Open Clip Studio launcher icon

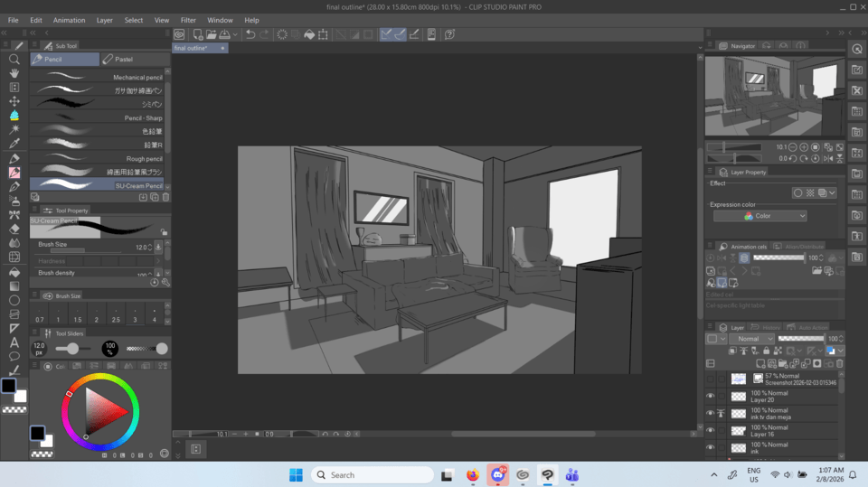(179, 34)
